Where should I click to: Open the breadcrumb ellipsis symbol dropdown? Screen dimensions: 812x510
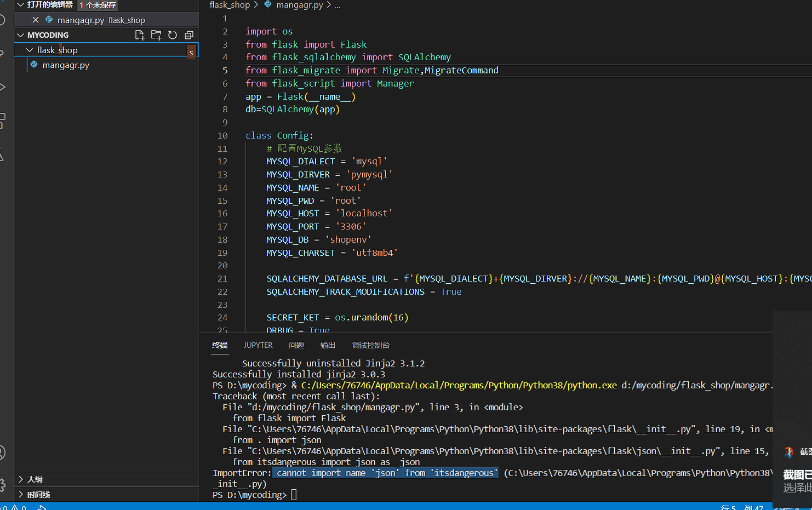337,5
